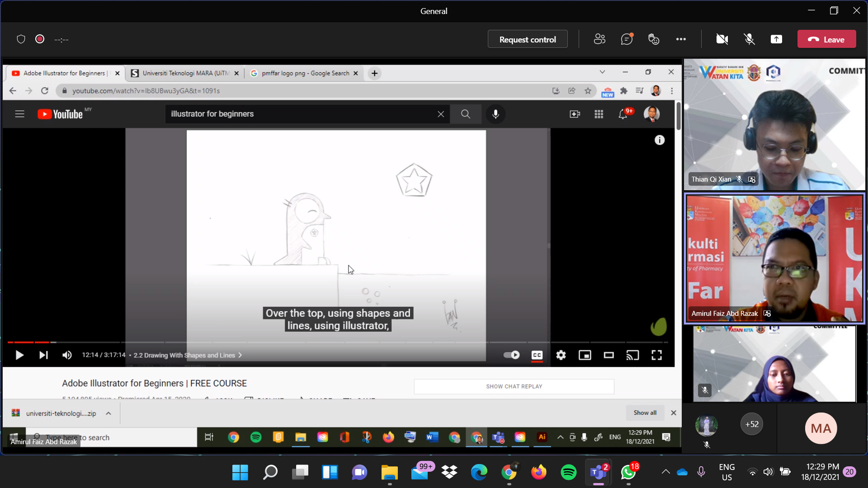Screen dimensions: 868x488
Task: Turn on the camera toggle
Action: click(722, 39)
